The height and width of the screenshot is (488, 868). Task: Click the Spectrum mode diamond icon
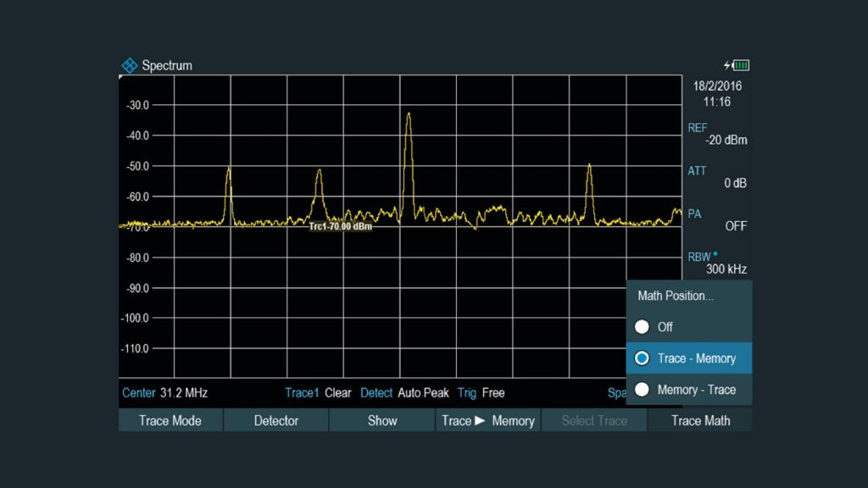coord(129,65)
